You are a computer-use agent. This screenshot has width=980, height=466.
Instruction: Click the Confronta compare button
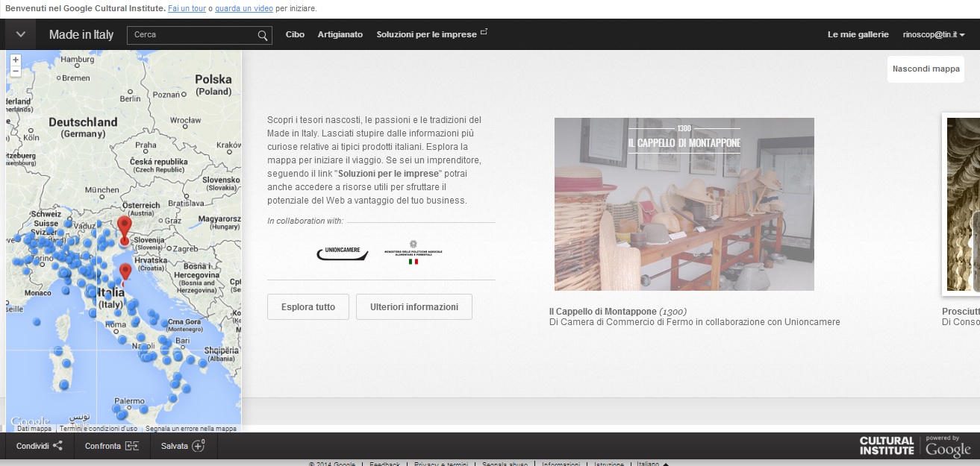(x=112, y=446)
